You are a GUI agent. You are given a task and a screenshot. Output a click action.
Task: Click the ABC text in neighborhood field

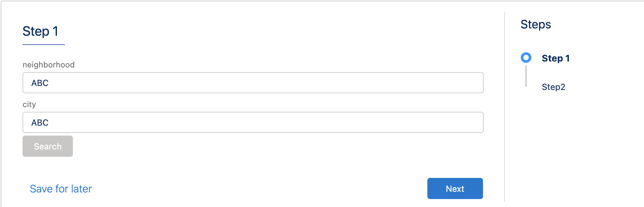40,83
